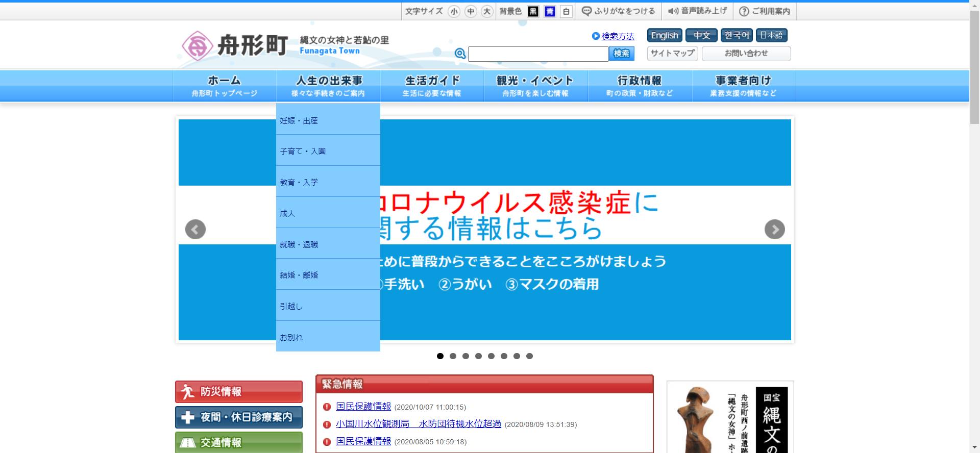Choose black background color swatch

point(533,11)
